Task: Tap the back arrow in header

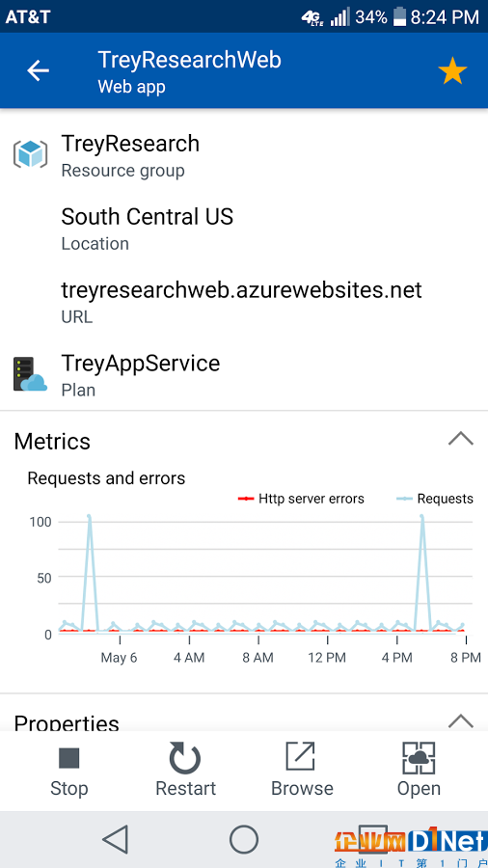Action: (39, 70)
